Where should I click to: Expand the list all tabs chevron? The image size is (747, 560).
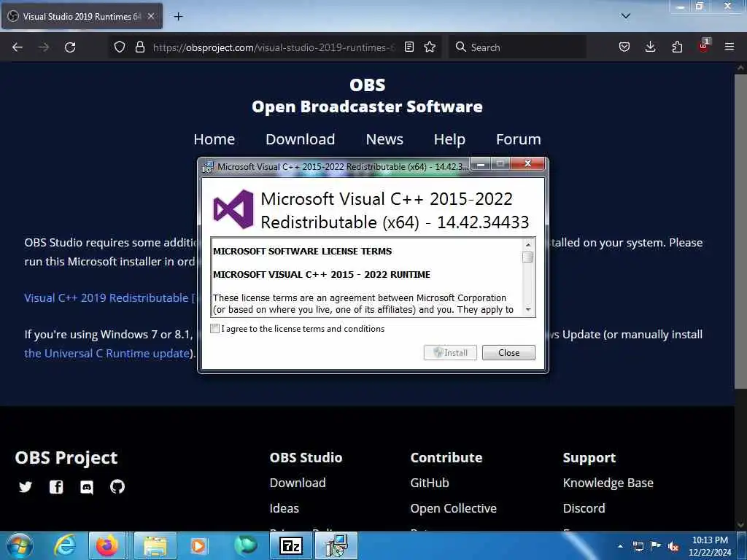[x=625, y=16]
